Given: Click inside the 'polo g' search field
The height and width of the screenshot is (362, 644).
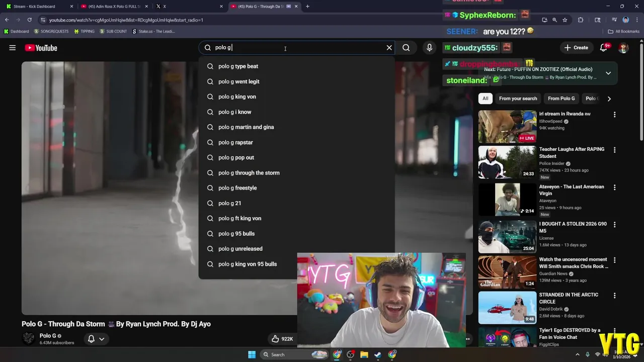Looking at the screenshot, I should pos(297,48).
